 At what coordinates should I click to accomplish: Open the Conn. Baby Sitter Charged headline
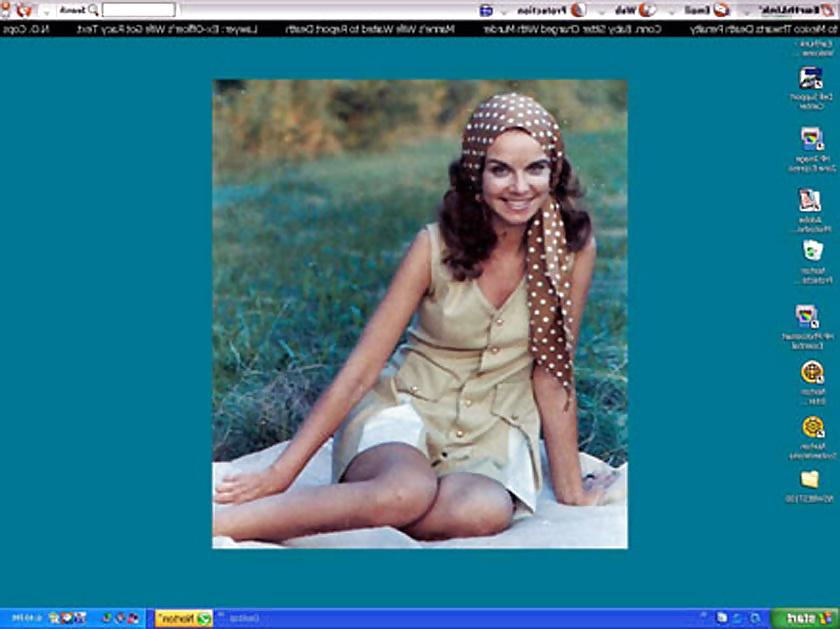click(573, 29)
